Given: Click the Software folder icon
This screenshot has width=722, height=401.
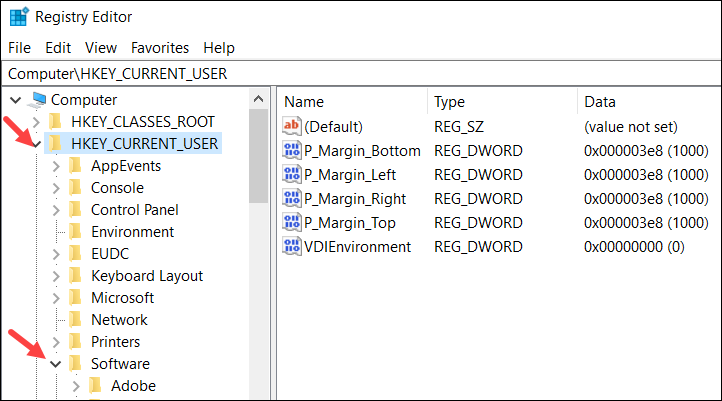Looking at the screenshot, I should (x=76, y=364).
